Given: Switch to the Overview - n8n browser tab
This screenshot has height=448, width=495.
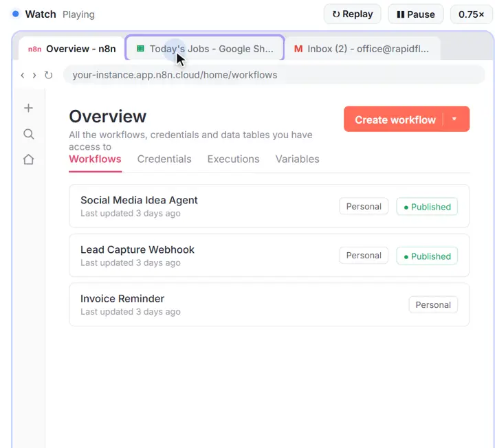Looking at the screenshot, I should coord(71,49).
